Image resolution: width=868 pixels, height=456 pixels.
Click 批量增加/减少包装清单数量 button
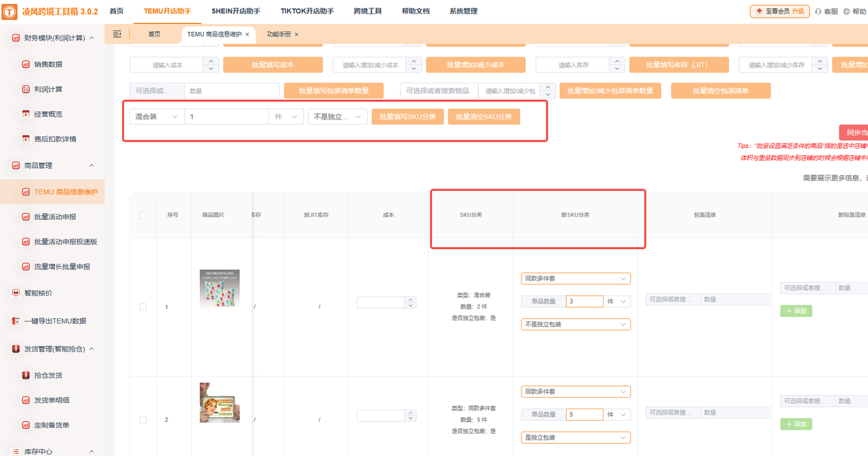tap(610, 91)
